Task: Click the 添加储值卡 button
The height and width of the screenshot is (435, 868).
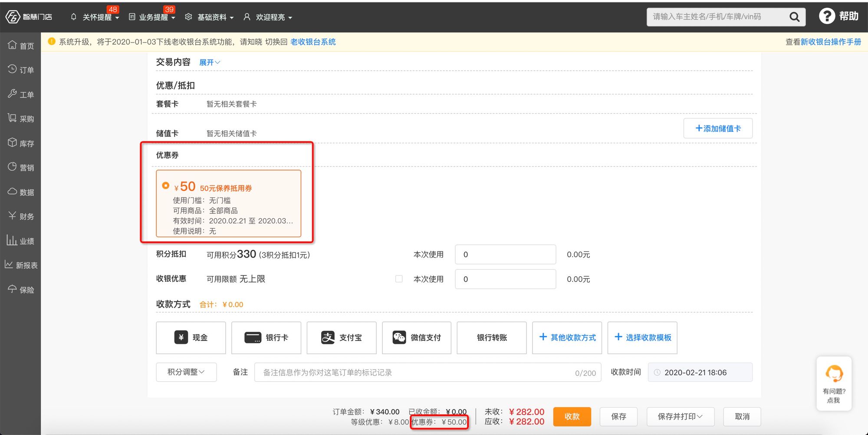Action: (718, 128)
